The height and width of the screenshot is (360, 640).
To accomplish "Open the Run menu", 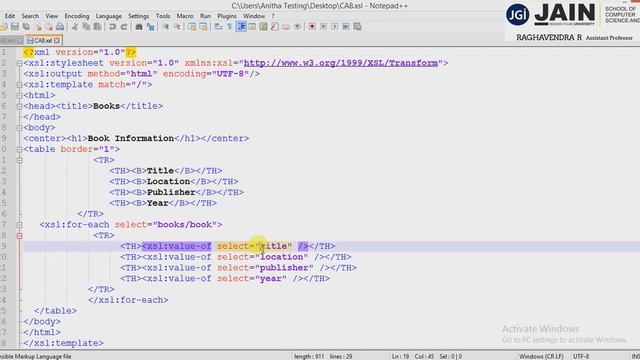I will click(205, 16).
